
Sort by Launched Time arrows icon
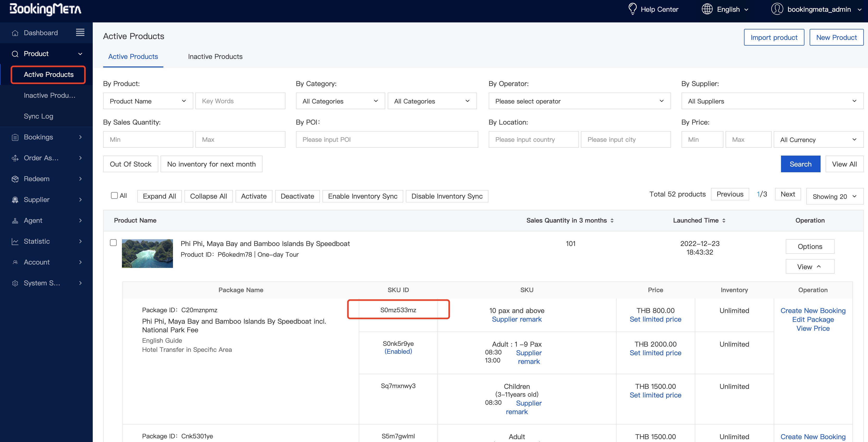[724, 220]
